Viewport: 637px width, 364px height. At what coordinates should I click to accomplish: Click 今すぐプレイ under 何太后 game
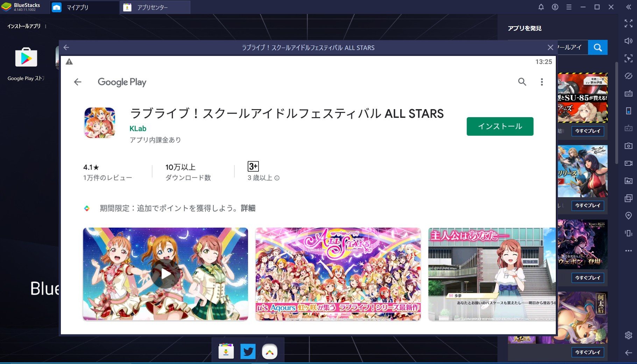click(x=588, y=352)
